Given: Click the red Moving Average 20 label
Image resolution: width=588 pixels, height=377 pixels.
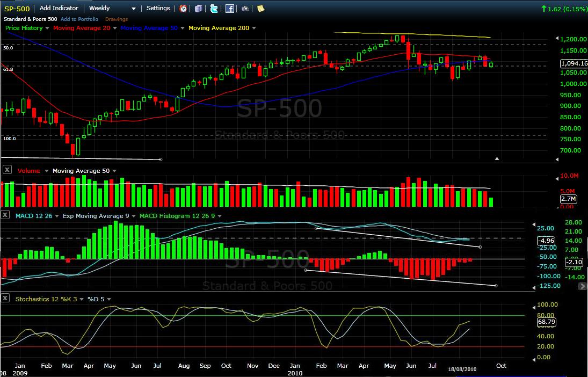Looking at the screenshot, I should pos(82,28).
